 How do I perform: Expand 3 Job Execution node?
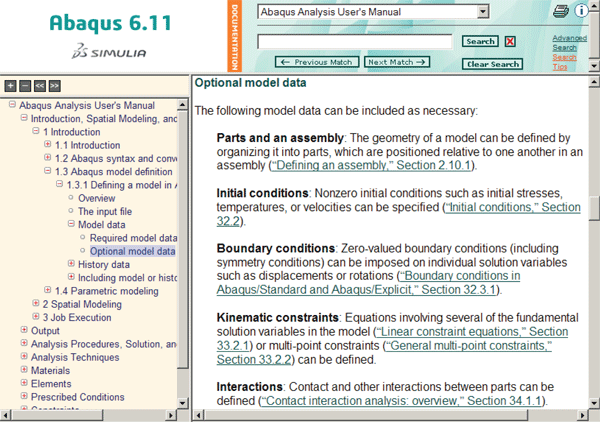coord(36,316)
